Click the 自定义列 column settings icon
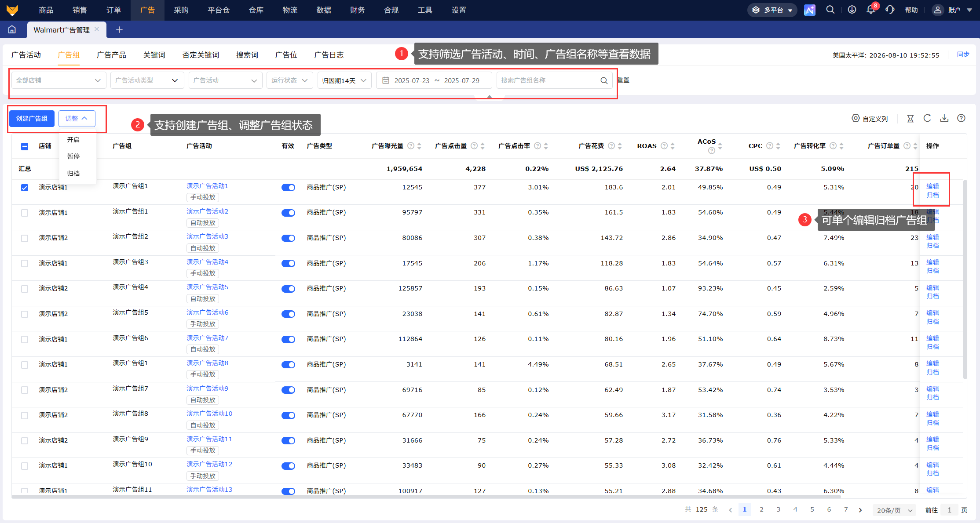Viewport: 980px width, 523px height. pos(856,118)
